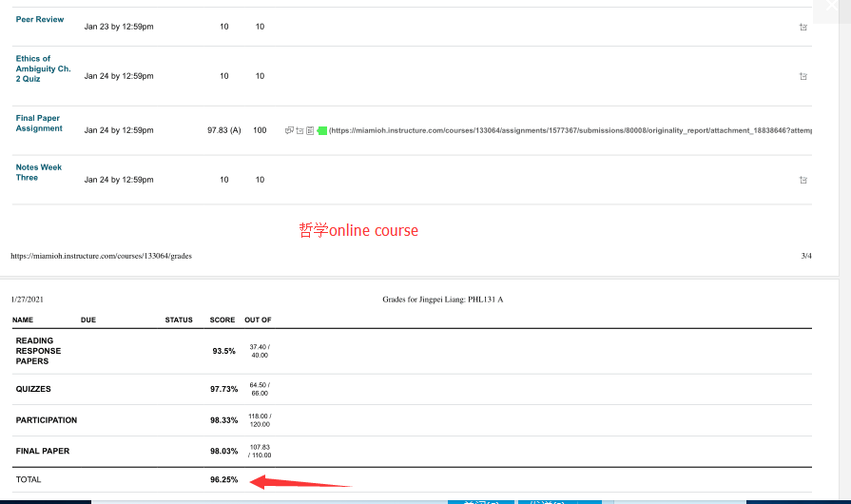
Task: Click the TOTAL score 96.25%
Action: 223,480
